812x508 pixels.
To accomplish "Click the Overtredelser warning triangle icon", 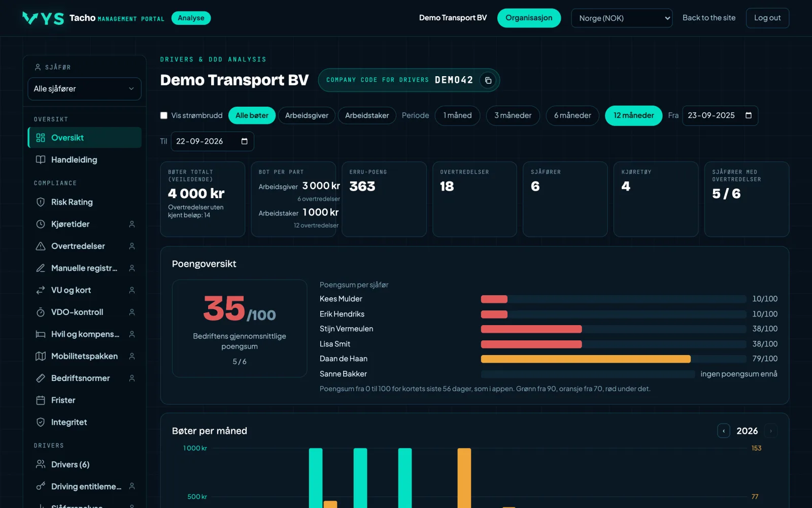I will pos(41,246).
